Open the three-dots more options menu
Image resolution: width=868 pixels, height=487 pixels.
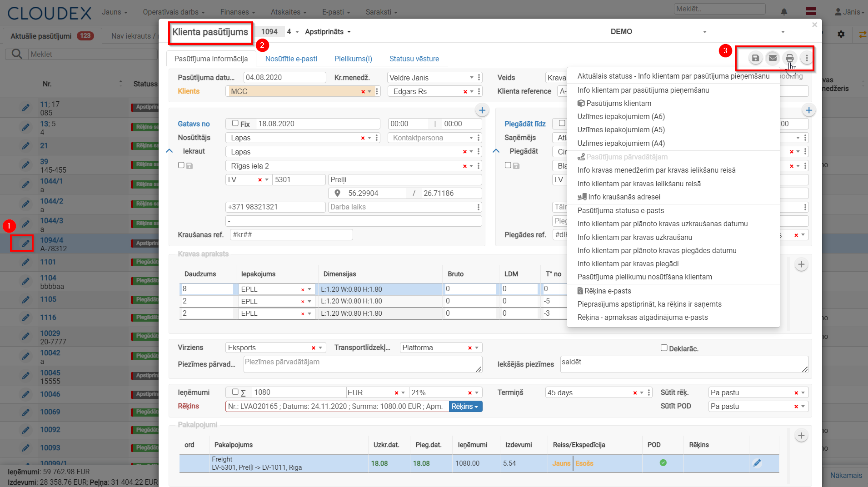[807, 58]
